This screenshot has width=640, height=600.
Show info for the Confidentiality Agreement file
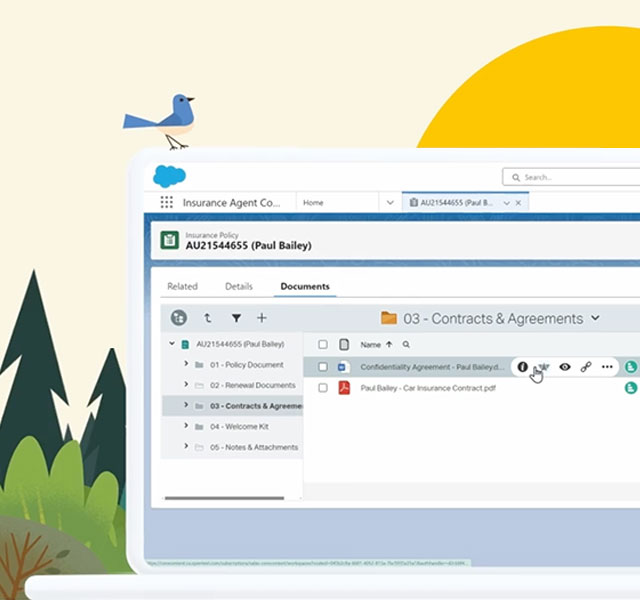522,367
